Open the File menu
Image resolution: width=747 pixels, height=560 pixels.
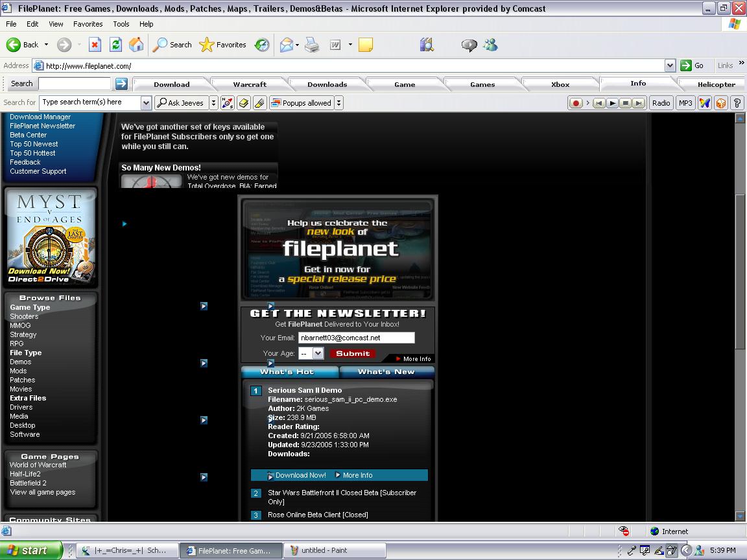(x=11, y=24)
